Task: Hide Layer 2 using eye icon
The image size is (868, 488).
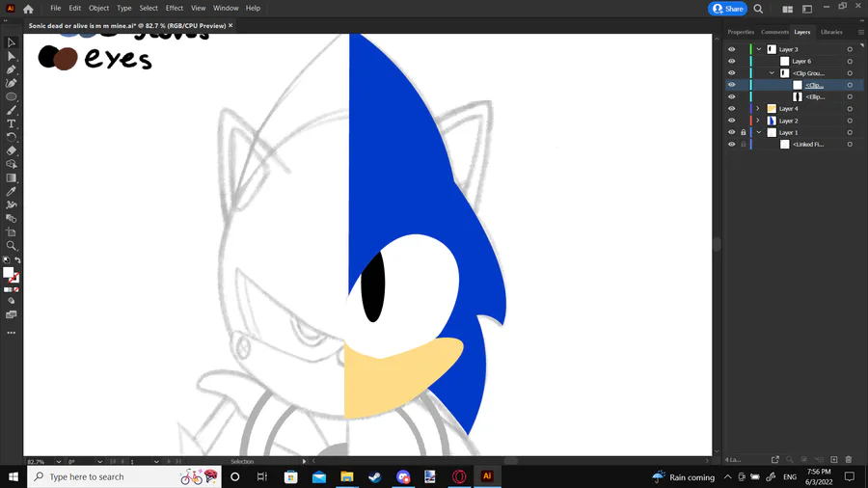Action: (x=732, y=121)
